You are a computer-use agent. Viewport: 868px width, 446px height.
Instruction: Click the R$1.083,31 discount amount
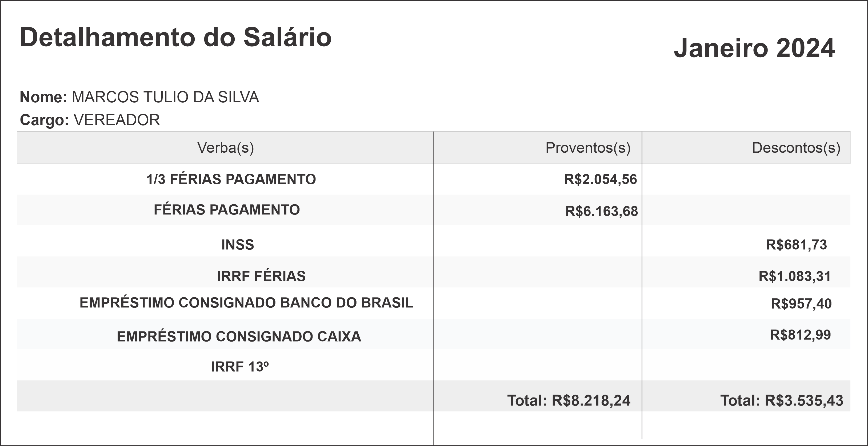pos(795,276)
